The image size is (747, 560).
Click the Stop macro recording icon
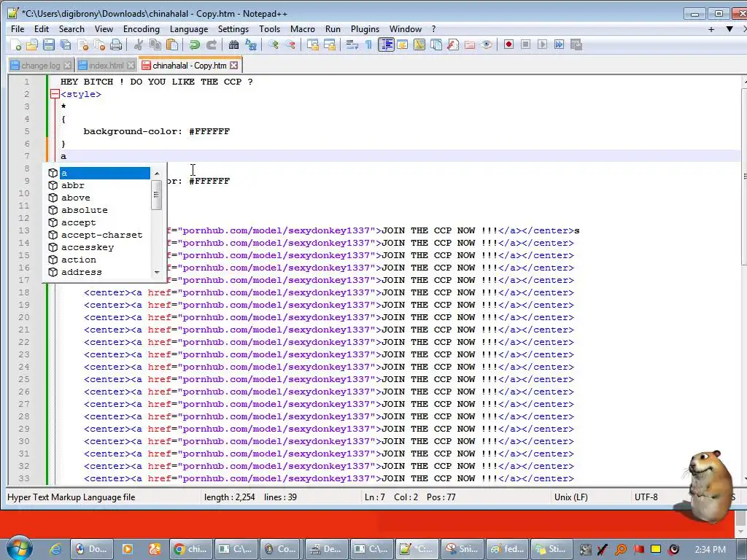(525, 44)
